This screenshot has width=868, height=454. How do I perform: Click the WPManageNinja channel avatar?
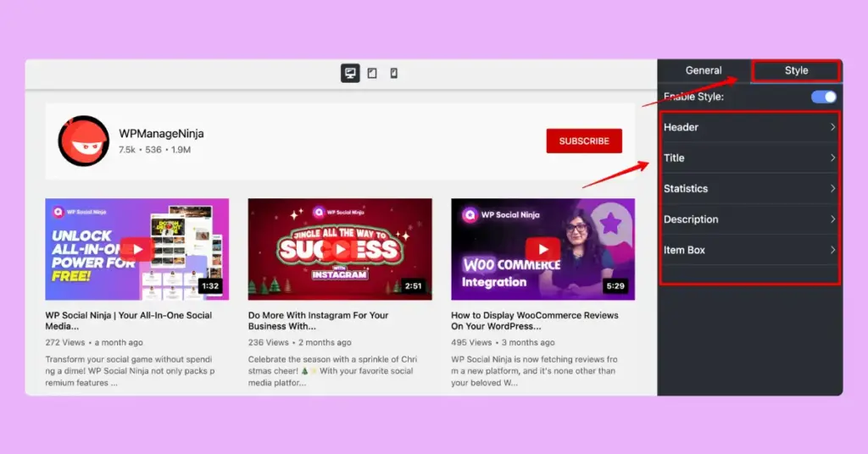(x=84, y=141)
